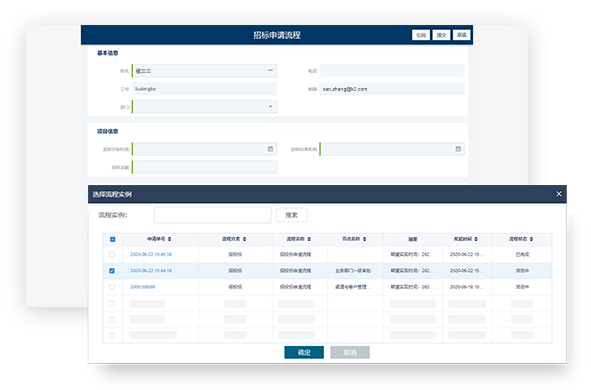Check the row for 2006180009
Viewport: 591px width, 390px height.
point(112,287)
